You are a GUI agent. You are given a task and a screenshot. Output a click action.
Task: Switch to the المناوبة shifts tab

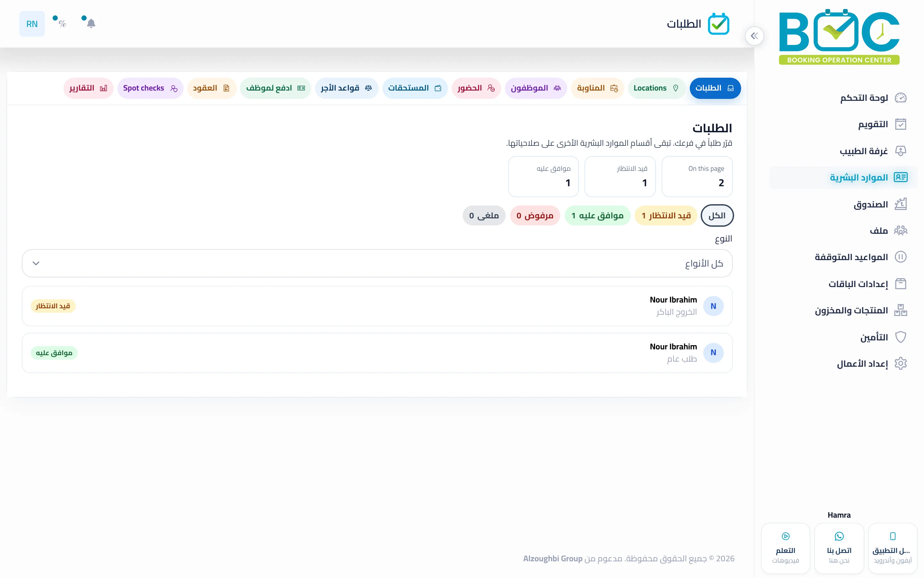click(x=597, y=88)
